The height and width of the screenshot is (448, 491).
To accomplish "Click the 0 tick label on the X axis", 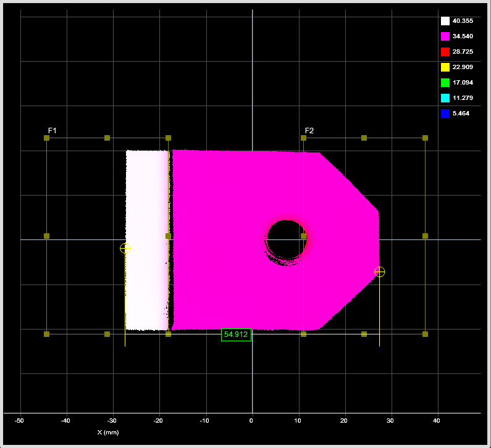I will coord(251,421).
